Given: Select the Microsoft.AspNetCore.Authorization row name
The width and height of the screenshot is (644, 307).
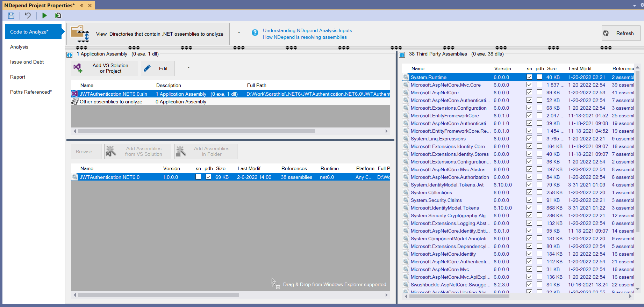Looking at the screenshot, I should click(x=450, y=177).
